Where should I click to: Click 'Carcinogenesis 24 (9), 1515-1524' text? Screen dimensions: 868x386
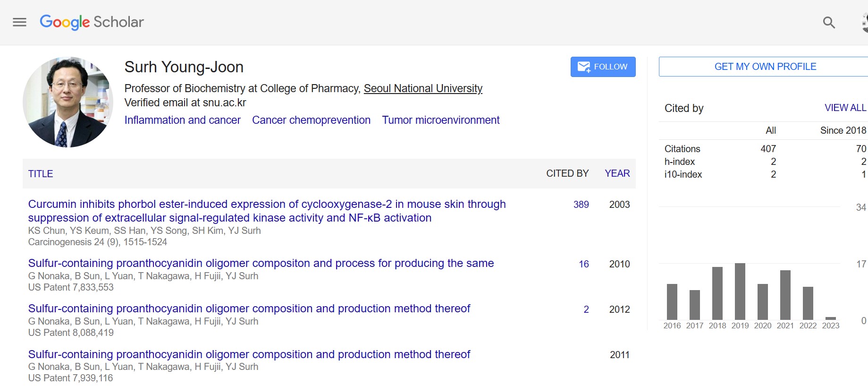(x=98, y=242)
